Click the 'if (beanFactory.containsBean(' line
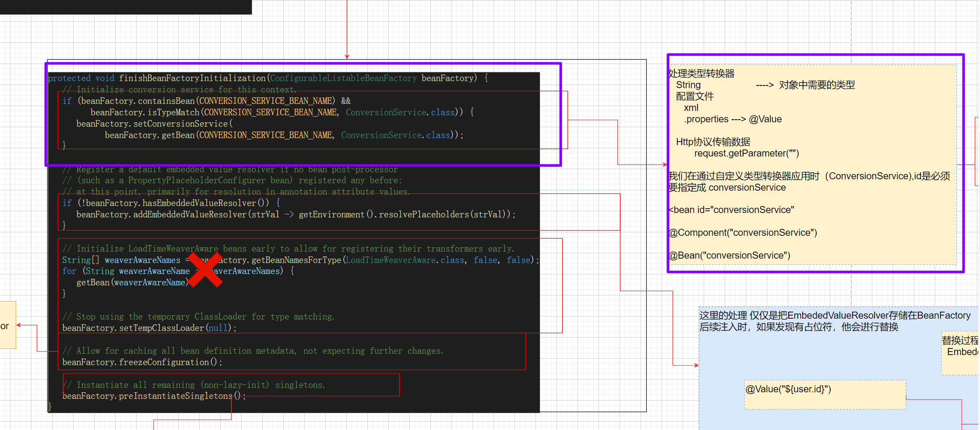The width and height of the screenshot is (980, 430). (206, 101)
